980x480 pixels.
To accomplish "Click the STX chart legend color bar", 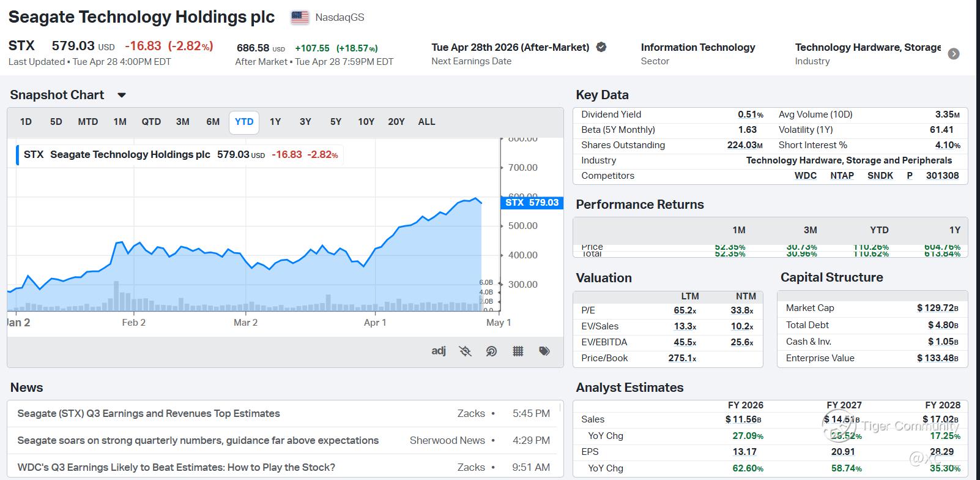I will 17,155.
